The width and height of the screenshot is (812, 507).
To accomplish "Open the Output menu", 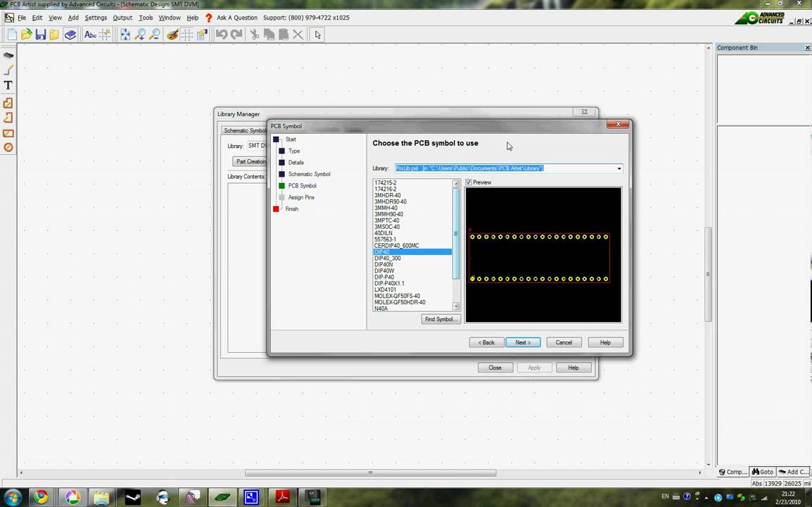I will pyautogui.click(x=122, y=18).
